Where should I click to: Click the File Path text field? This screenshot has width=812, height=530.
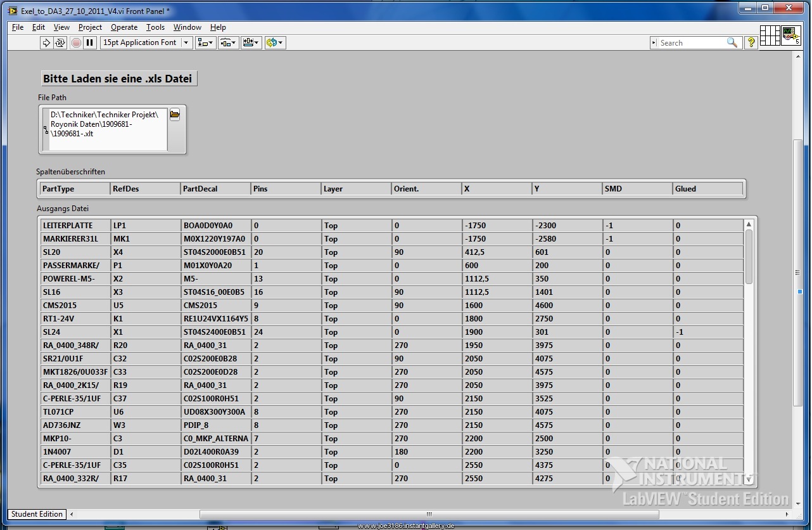click(x=108, y=129)
